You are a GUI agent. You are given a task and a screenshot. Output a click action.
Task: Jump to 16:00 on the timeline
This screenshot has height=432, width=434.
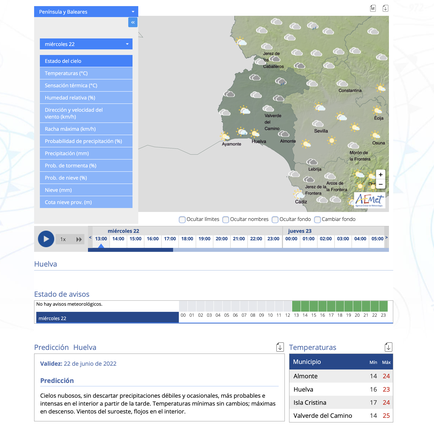point(153,239)
